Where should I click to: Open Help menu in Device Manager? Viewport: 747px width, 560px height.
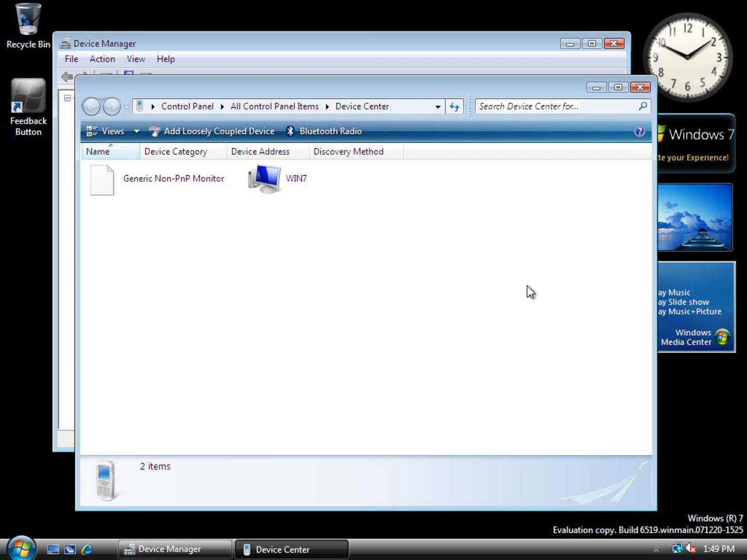166,59
